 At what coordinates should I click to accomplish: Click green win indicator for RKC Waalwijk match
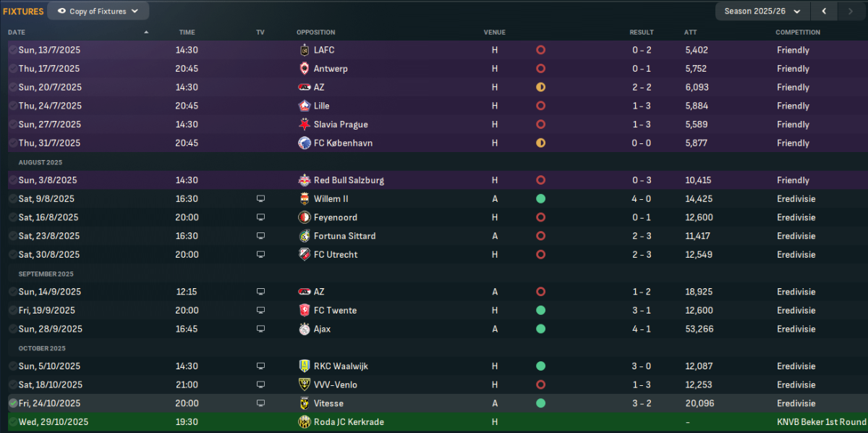[x=540, y=366]
